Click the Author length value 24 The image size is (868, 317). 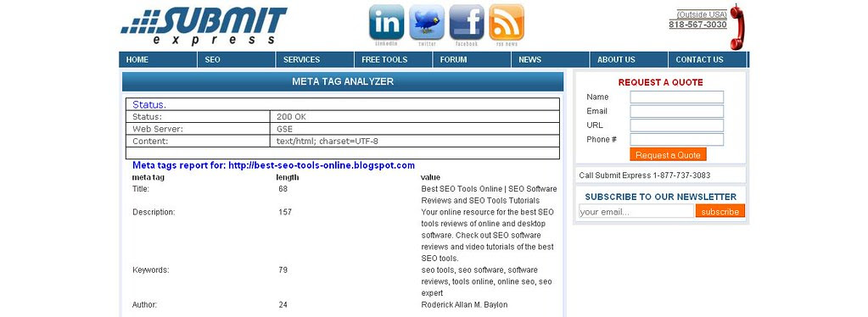pos(283,305)
